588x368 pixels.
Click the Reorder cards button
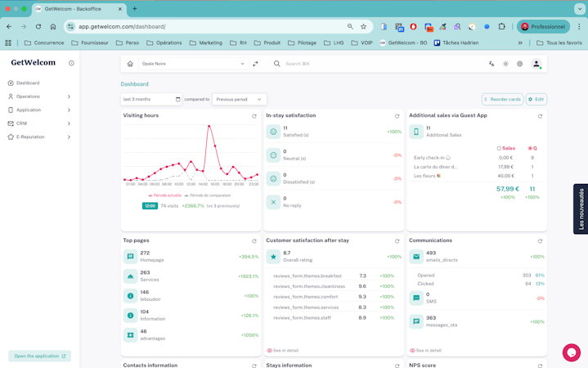click(x=502, y=100)
